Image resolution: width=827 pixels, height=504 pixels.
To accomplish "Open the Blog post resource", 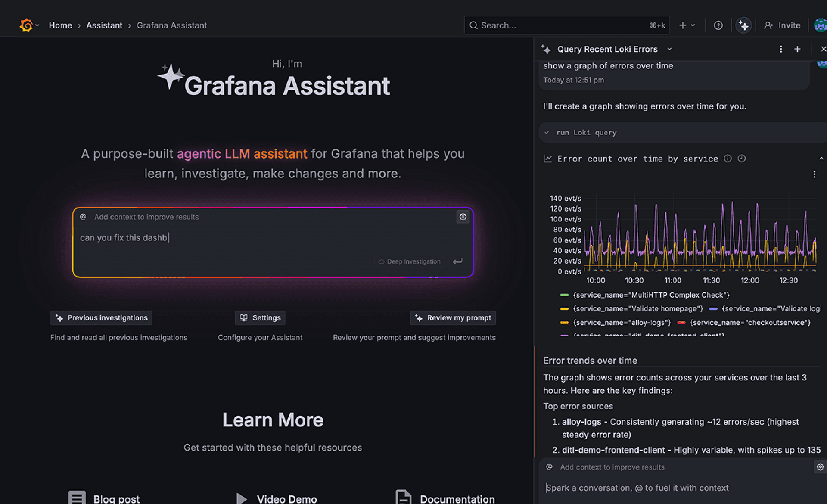I will pos(104,498).
